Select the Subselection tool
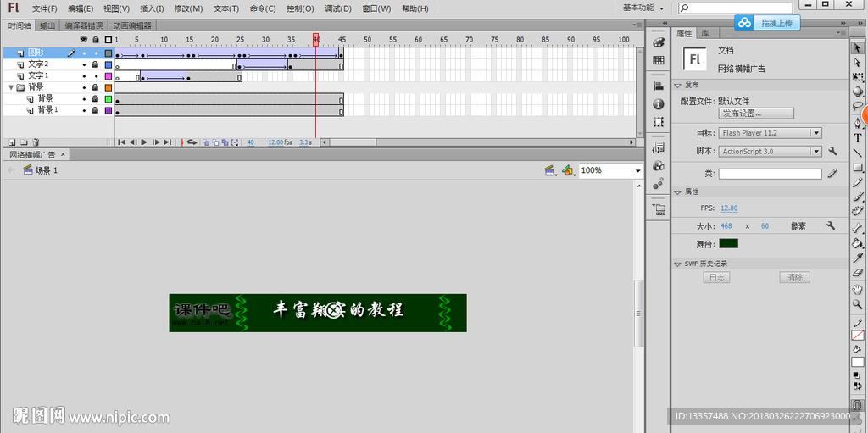This screenshot has height=433, width=868. pyautogui.click(x=857, y=63)
